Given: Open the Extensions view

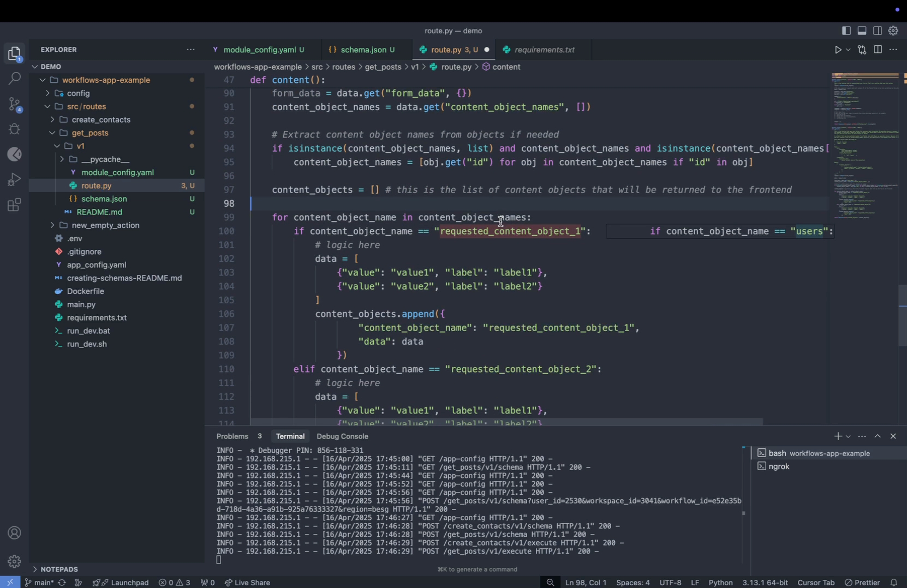Looking at the screenshot, I should coord(15,205).
